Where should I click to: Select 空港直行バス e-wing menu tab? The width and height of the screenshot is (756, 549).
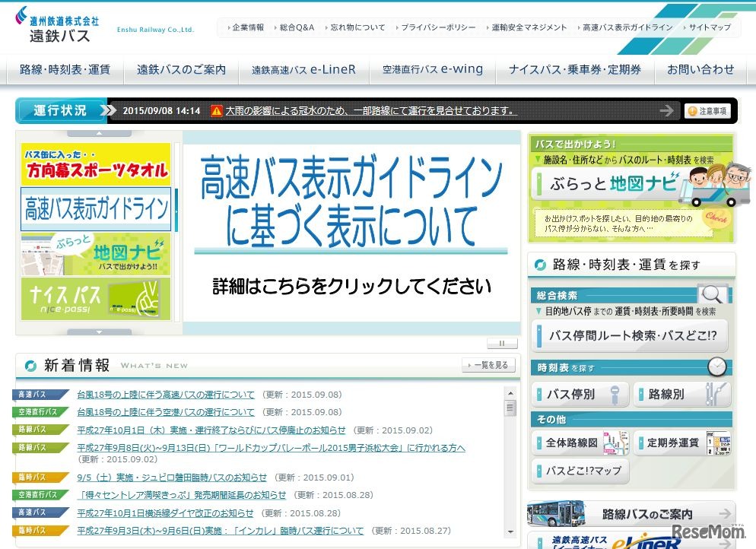(433, 69)
